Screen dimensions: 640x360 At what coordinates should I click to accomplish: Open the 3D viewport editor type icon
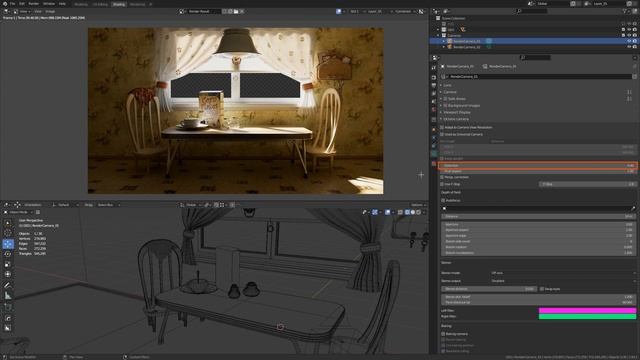(x=7, y=205)
